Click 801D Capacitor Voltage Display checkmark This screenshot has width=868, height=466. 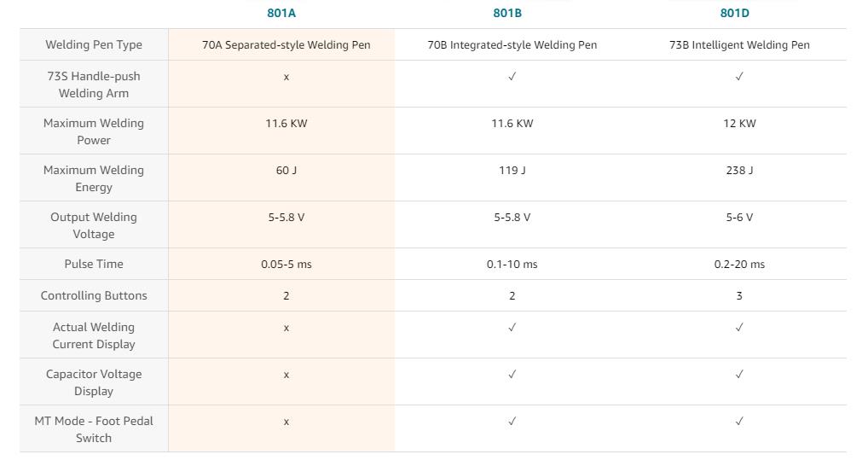click(739, 375)
